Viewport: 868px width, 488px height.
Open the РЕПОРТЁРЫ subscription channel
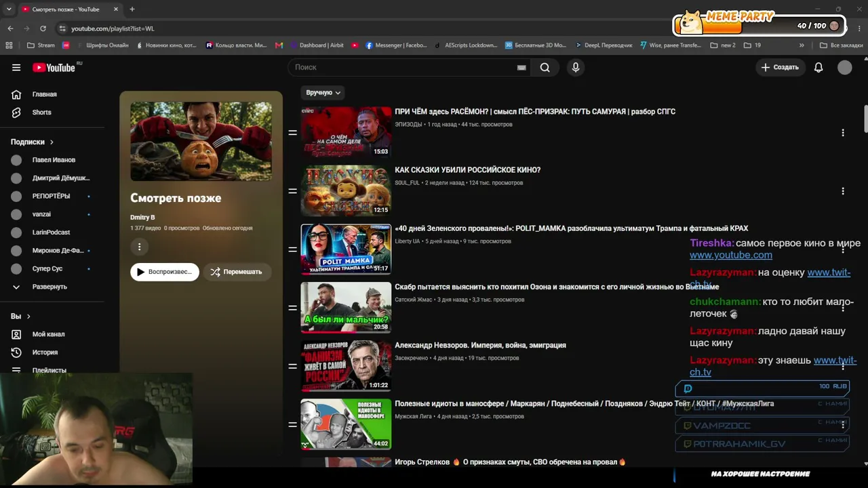[52, 196]
